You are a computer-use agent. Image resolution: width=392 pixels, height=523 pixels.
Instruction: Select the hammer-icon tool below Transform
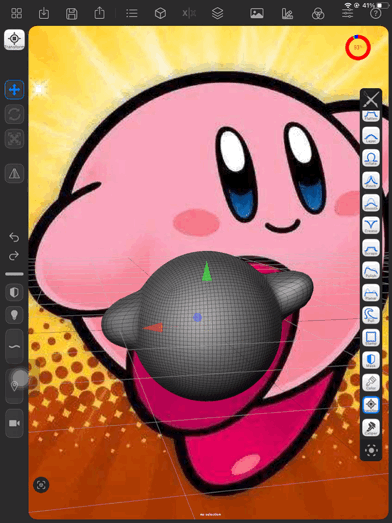click(371, 427)
